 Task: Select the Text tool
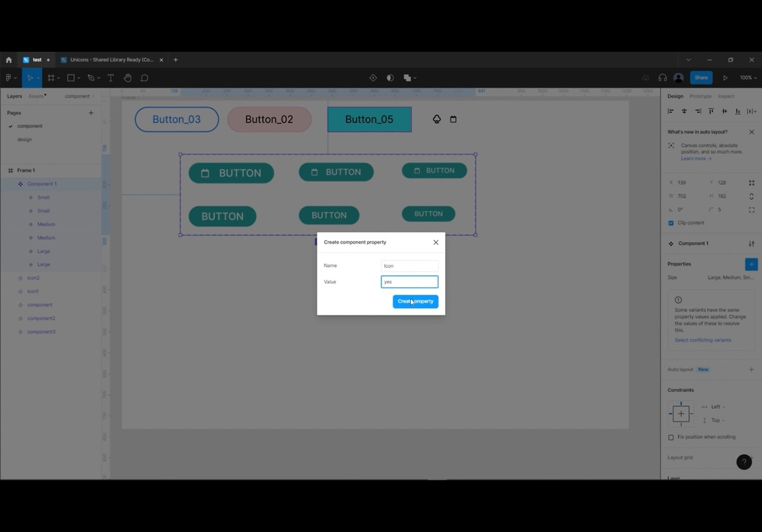[111, 78]
